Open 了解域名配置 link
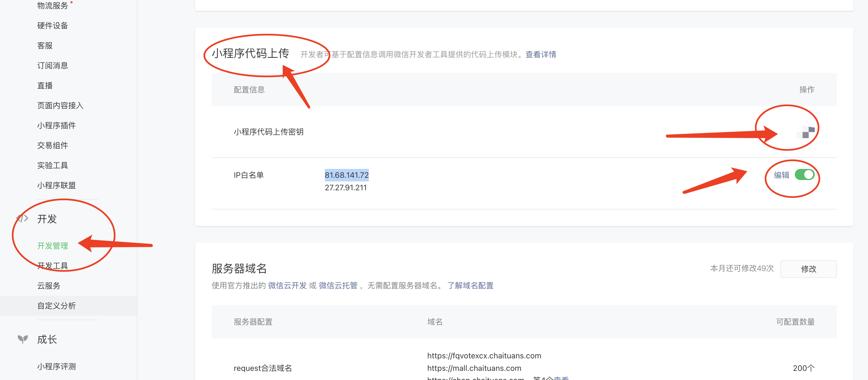Viewport: 868px width, 380px height. coord(470,286)
